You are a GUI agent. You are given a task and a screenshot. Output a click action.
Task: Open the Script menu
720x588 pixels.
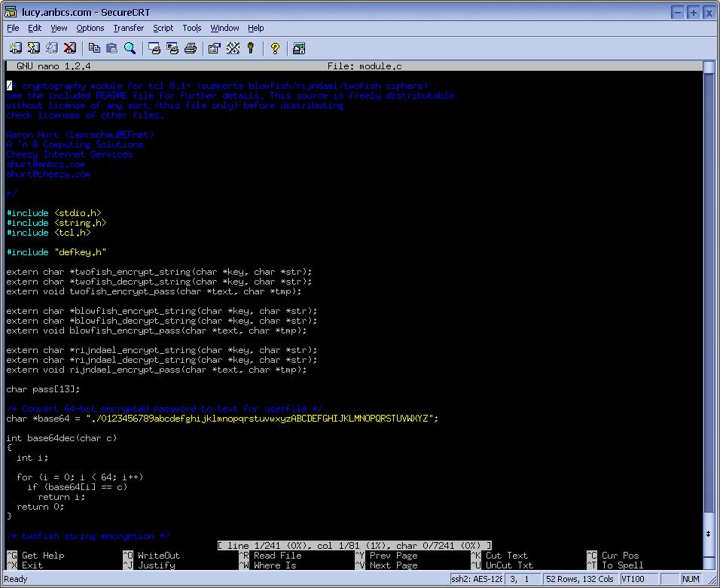[x=163, y=28]
